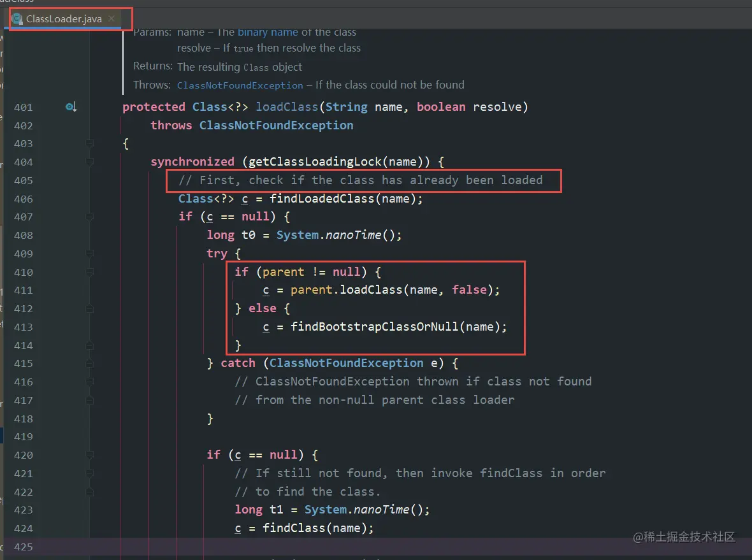Screen dimensions: 752x560
Task: Collapse the fold marker at line 420
Action: pos(89,455)
